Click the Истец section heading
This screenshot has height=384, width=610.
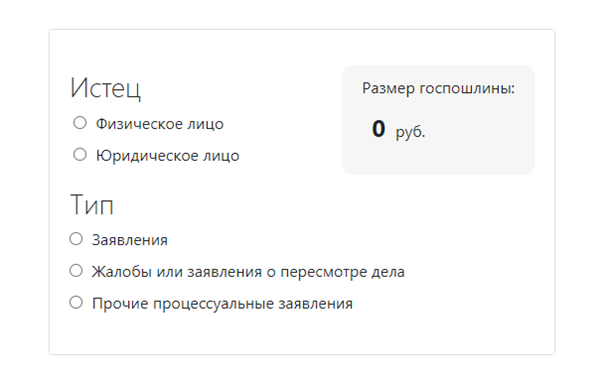click(105, 88)
